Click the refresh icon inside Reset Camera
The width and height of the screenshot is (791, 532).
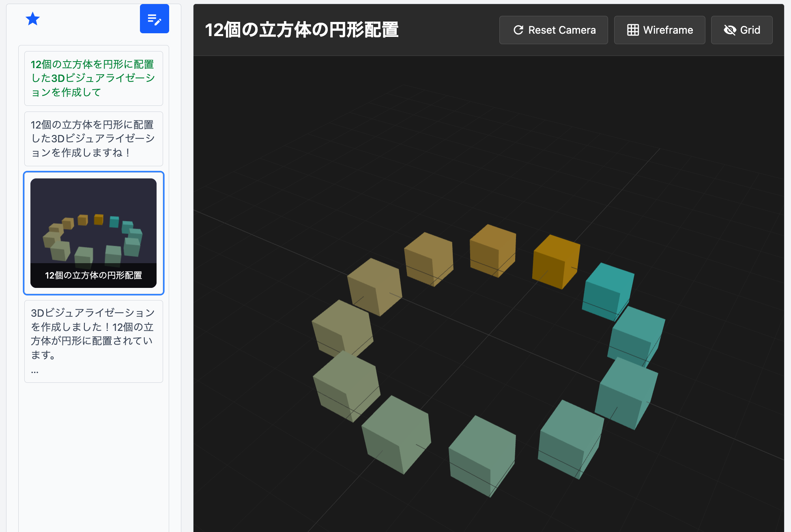tap(519, 30)
